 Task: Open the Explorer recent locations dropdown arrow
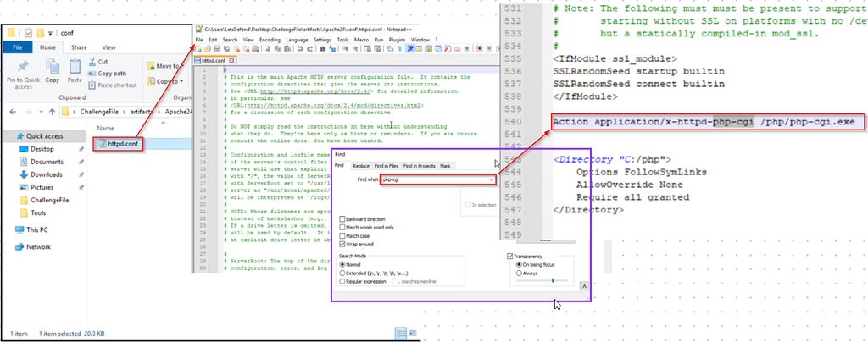coord(40,112)
